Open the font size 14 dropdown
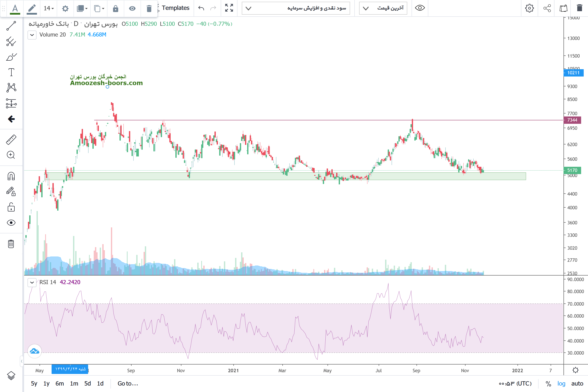Image resolution: width=588 pixels, height=392 pixels. point(49,9)
